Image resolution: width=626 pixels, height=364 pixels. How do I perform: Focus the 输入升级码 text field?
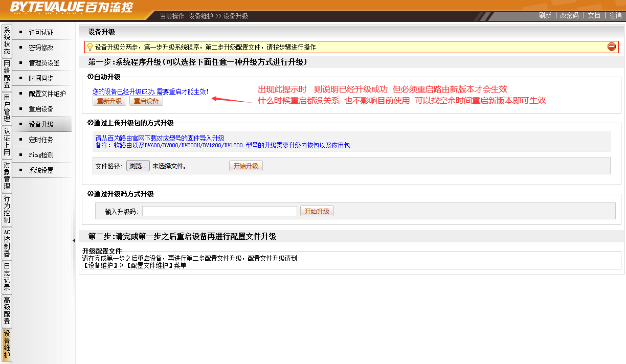219,211
